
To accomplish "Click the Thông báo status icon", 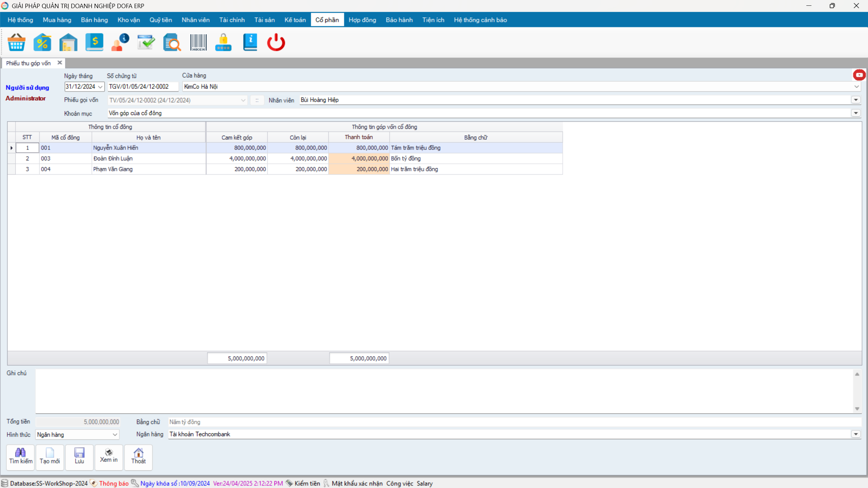I will [x=94, y=483].
